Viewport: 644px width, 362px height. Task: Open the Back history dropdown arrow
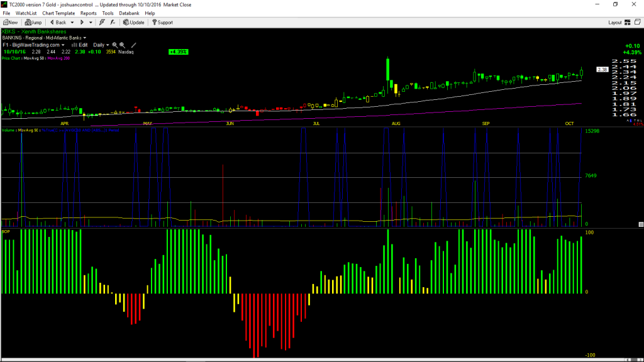72,23
